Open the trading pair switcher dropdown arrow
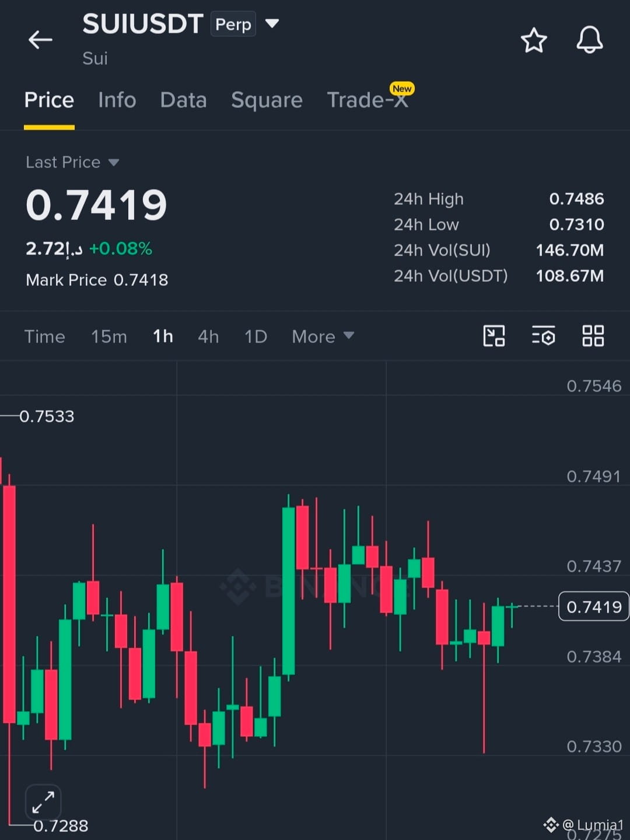The width and height of the screenshot is (630, 840). point(272,23)
